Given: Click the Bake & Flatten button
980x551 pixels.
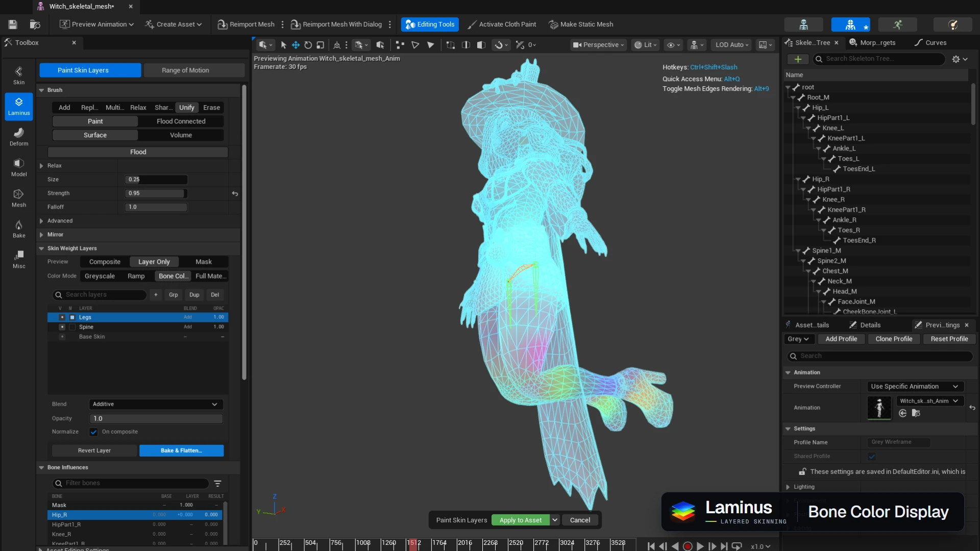Looking at the screenshot, I should (181, 450).
